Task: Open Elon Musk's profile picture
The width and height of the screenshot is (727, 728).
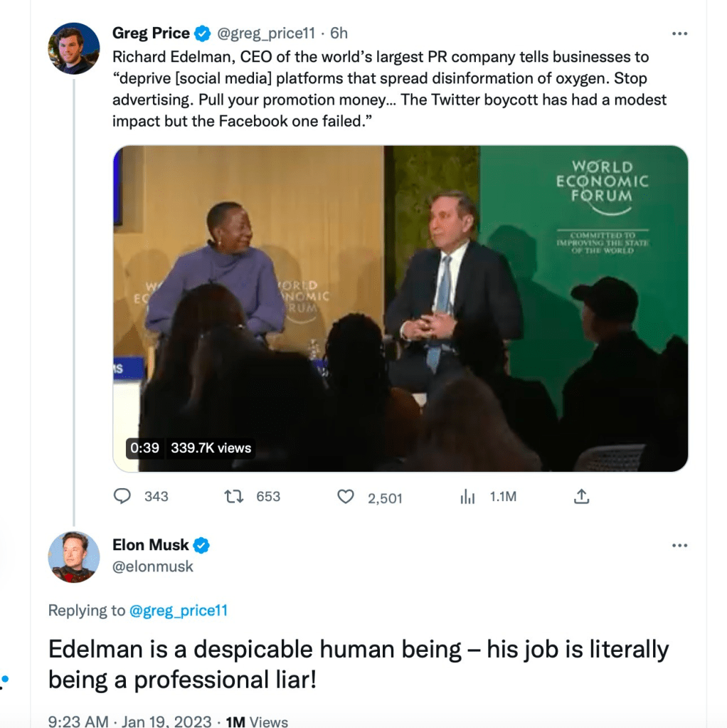Action: tap(74, 557)
